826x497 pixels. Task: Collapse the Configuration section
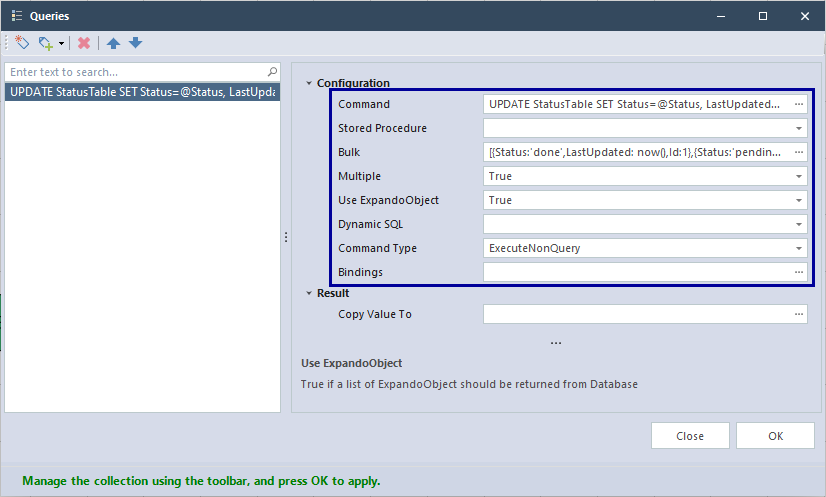click(x=309, y=83)
